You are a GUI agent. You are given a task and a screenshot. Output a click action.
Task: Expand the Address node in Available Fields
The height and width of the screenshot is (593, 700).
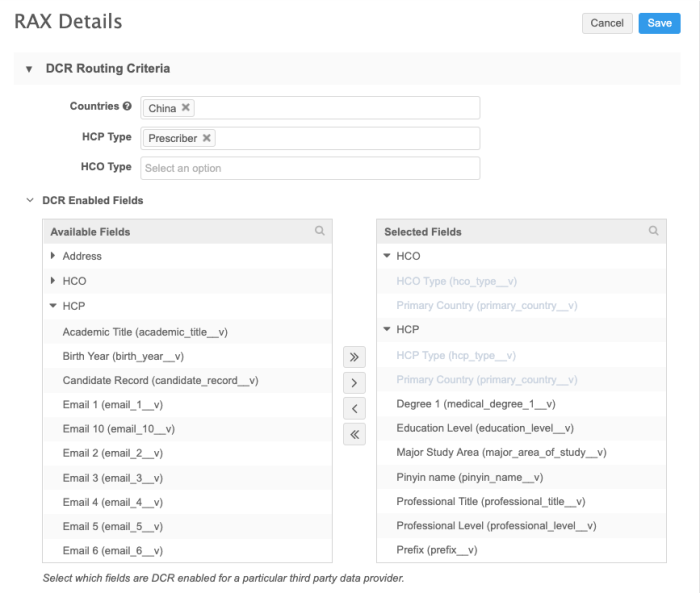tap(53, 257)
